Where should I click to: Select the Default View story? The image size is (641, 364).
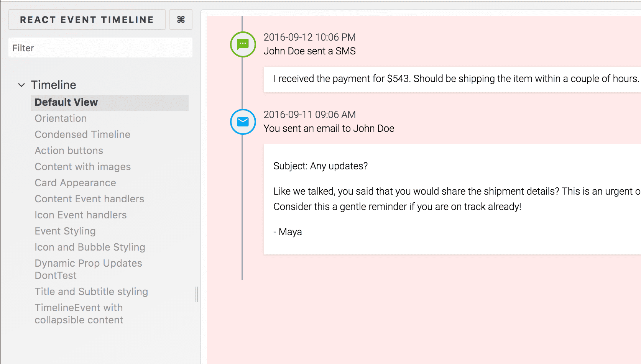click(x=110, y=103)
